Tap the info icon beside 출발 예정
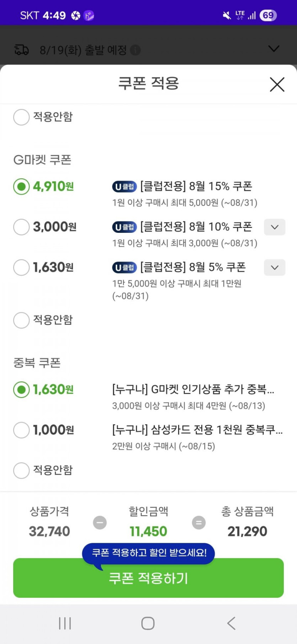 tap(135, 50)
